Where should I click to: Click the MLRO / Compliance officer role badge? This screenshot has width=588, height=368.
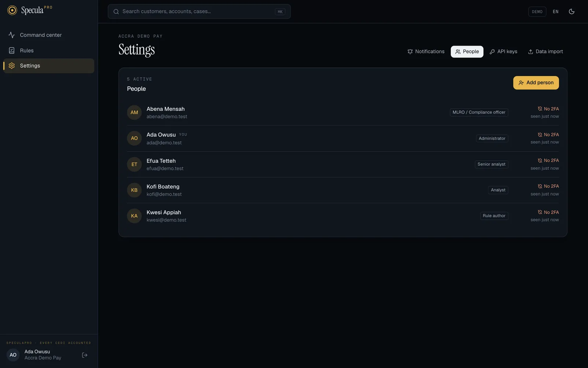click(479, 112)
